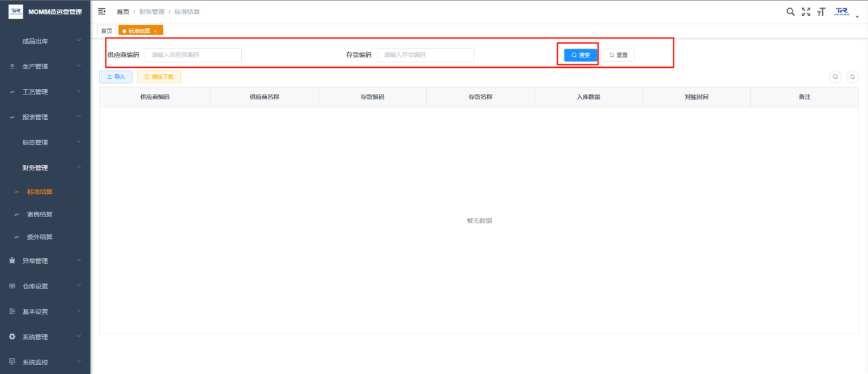The image size is (868, 374).
Task: Click the 暂无数据 empty-table text
Action: coord(479,221)
